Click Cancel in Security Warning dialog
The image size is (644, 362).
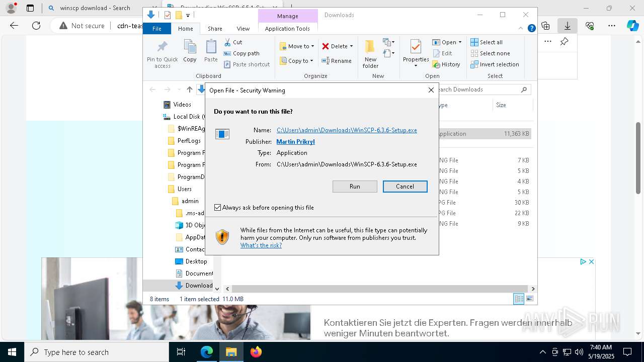[x=405, y=187]
